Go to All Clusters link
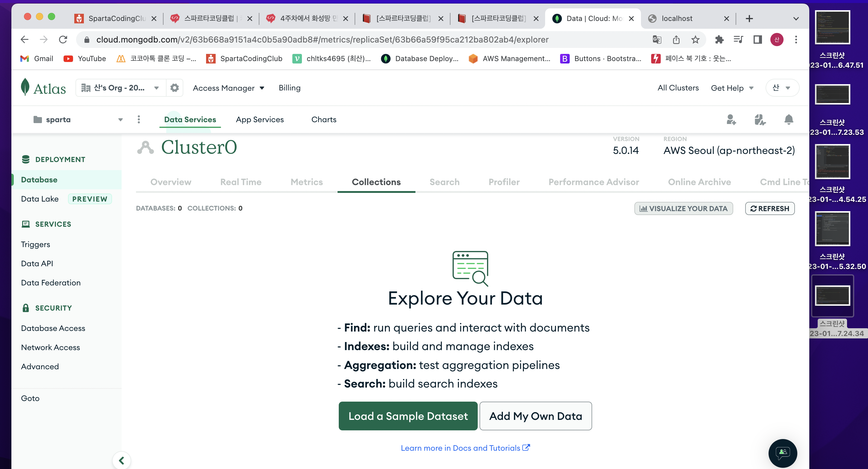Image resolution: width=868 pixels, height=469 pixels. [678, 88]
